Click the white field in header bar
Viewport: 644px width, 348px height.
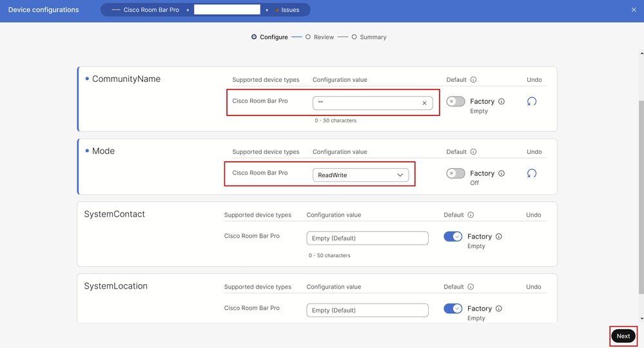(227, 10)
